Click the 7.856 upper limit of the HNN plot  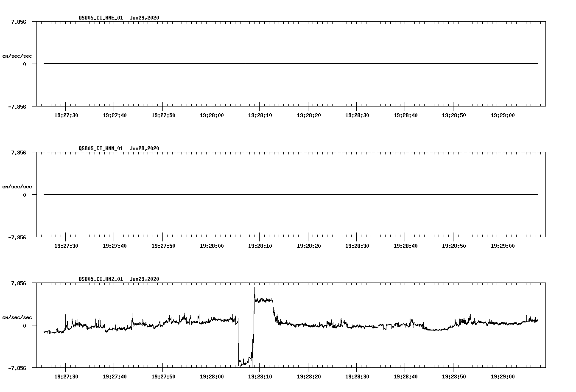(x=19, y=152)
